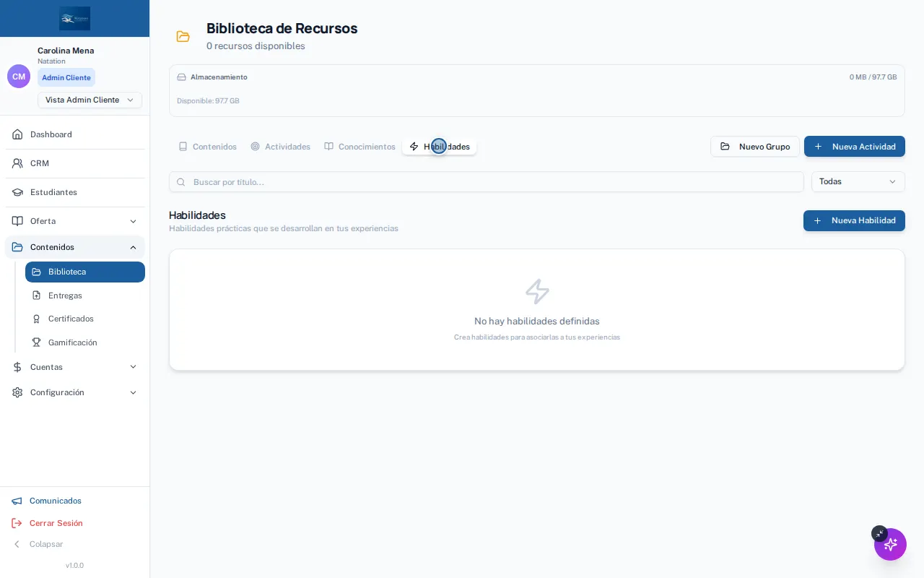The height and width of the screenshot is (578, 924).
Task: Switch to the Conocimientos tab
Action: (x=360, y=147)
